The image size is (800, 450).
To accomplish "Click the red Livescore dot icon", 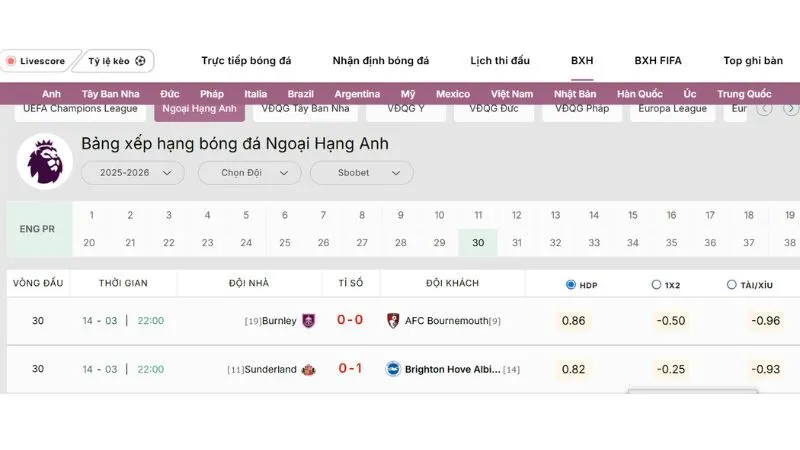I will pos(11,61).
